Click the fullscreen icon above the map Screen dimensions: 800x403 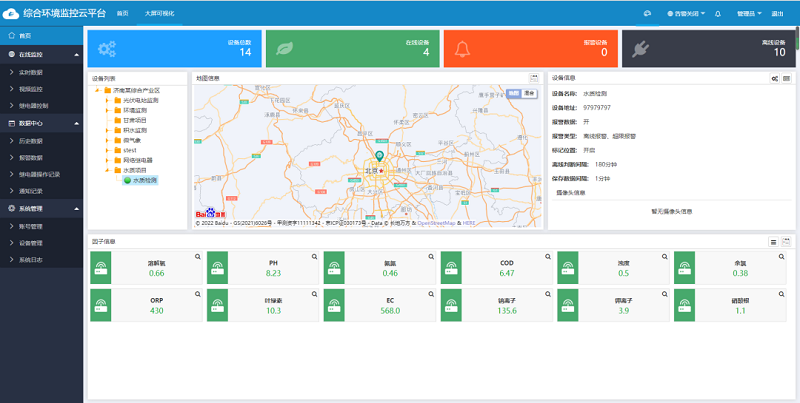[533, 78]
